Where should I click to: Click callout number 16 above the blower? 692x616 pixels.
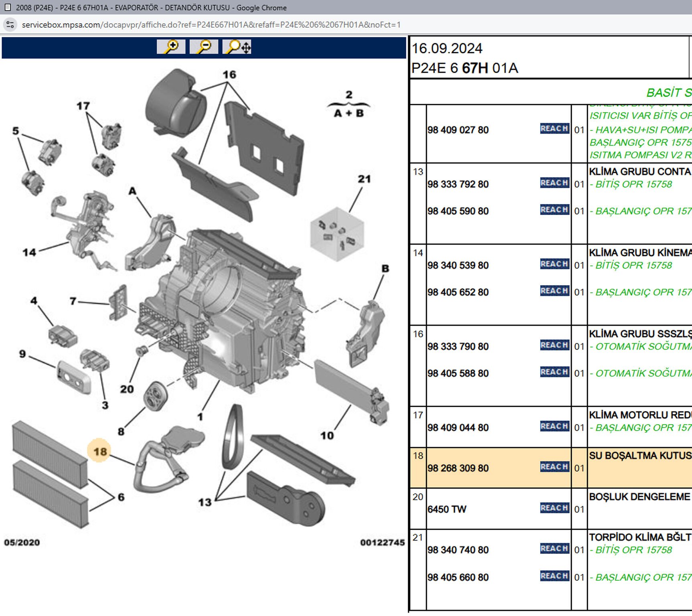click(229, 75)
